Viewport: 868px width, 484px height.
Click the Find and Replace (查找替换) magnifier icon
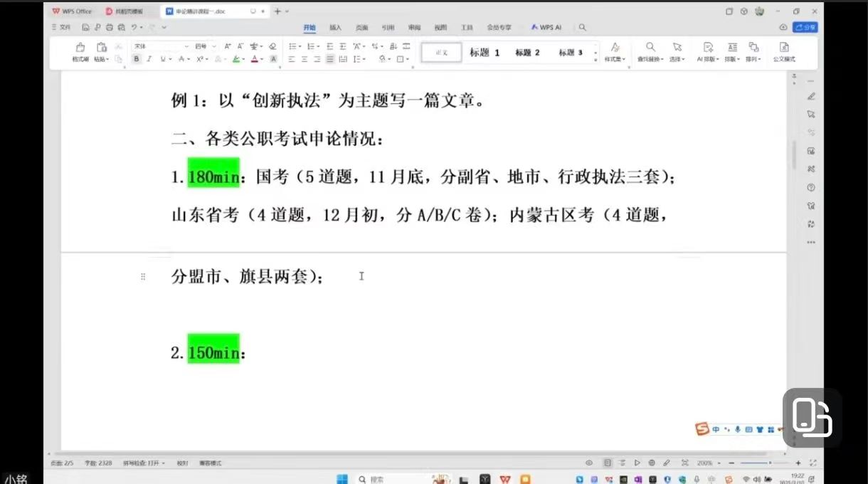[650, 47]
